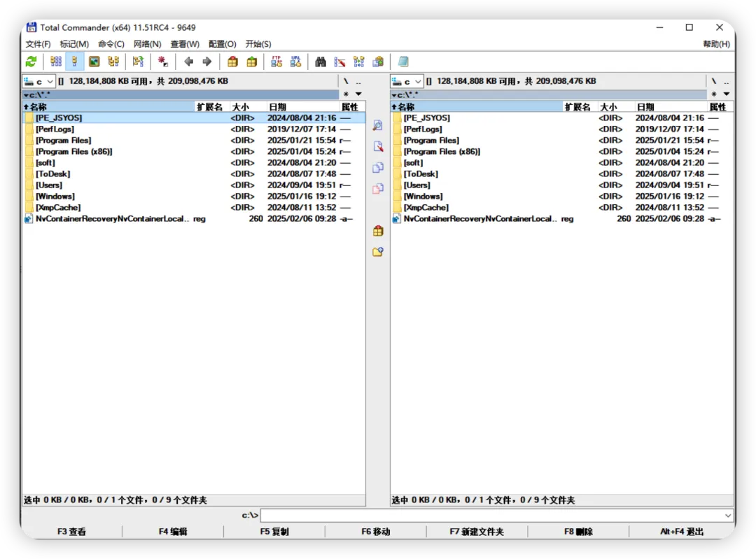Open the 帮助(H) menu

717,44
